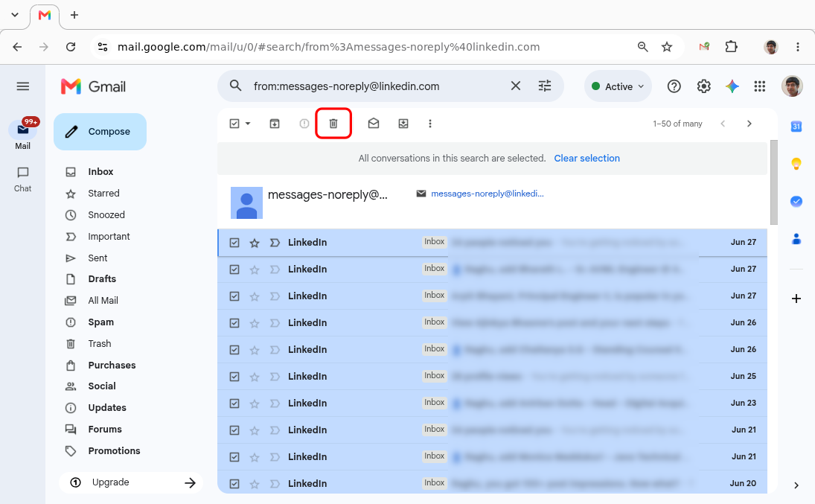Toggle the select-all checkbox in the toolbar
The height and width of the screenshot is (504, 815).
tap(234, 124)
